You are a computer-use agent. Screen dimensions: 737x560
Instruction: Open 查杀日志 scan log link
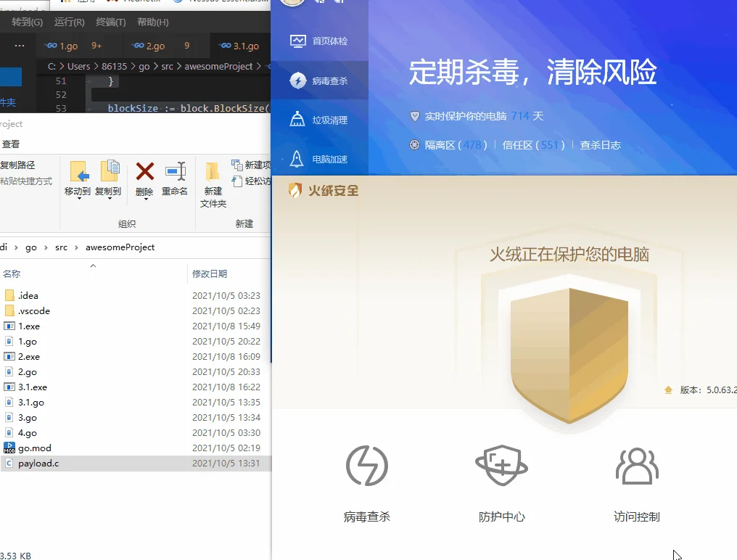point(600,145)
